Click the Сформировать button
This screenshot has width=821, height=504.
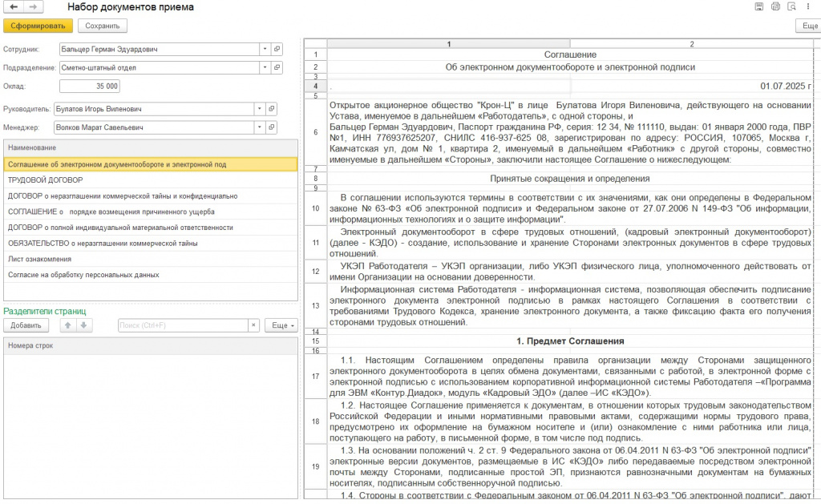click(38, 26)
